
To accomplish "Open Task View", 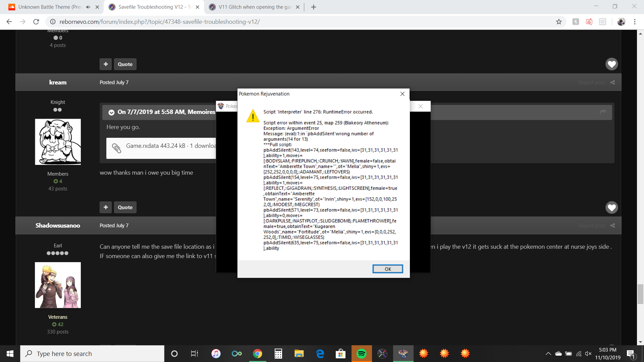I will point(195,354).
